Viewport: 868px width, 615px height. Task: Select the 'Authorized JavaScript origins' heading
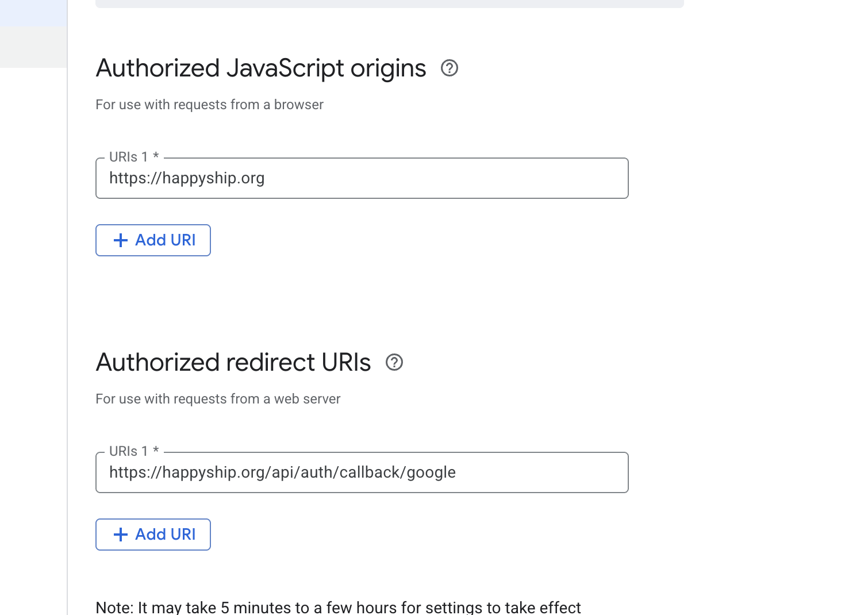point(261,68)
